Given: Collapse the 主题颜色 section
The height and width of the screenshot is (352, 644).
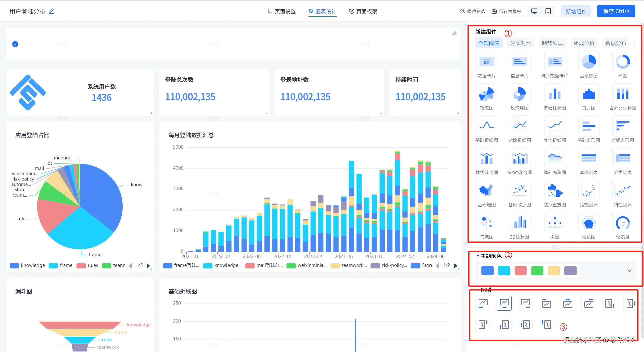Looking at the screenshot, I should [x=478, y=256].
